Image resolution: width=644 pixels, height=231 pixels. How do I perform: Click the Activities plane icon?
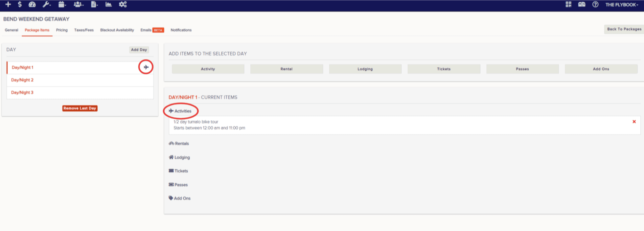(171, 111)
